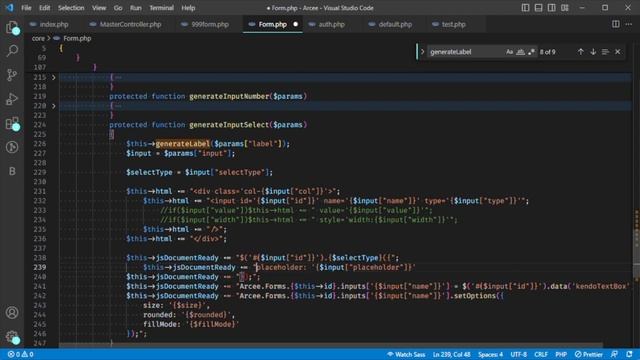The image size is (640, 360).
Task: Switch to index.php tab
Action: [x=53, y=24]
